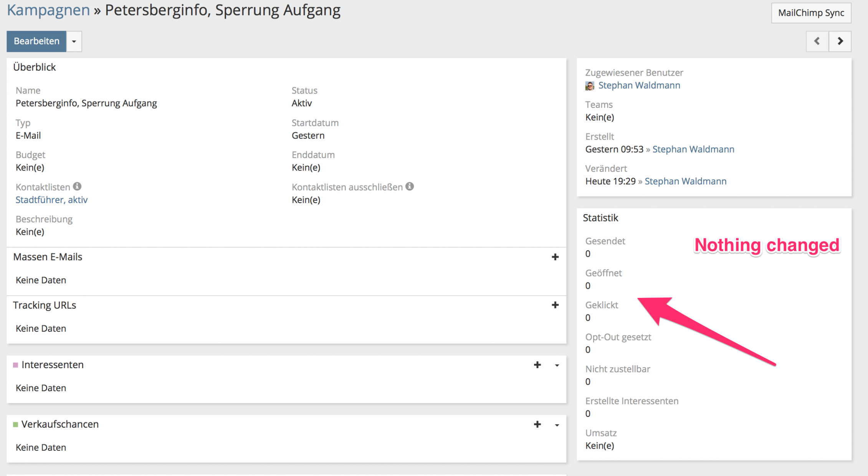Click info icon beside Kontaktlisten ausschließen

coord(410,187)
